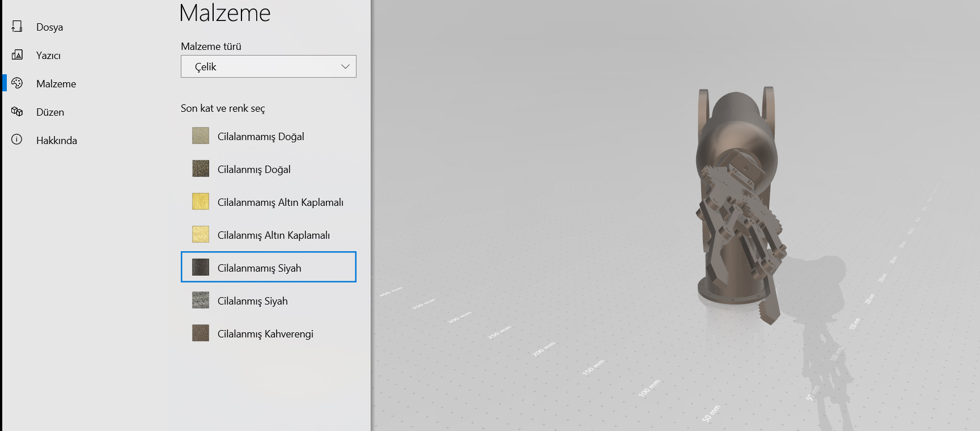Click the Malzeme palette icon
The image size is (980, 431).
[17, 83]
